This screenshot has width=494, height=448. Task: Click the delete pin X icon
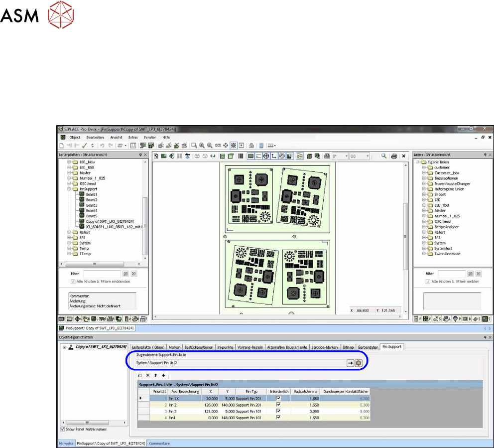pos(148,375)
